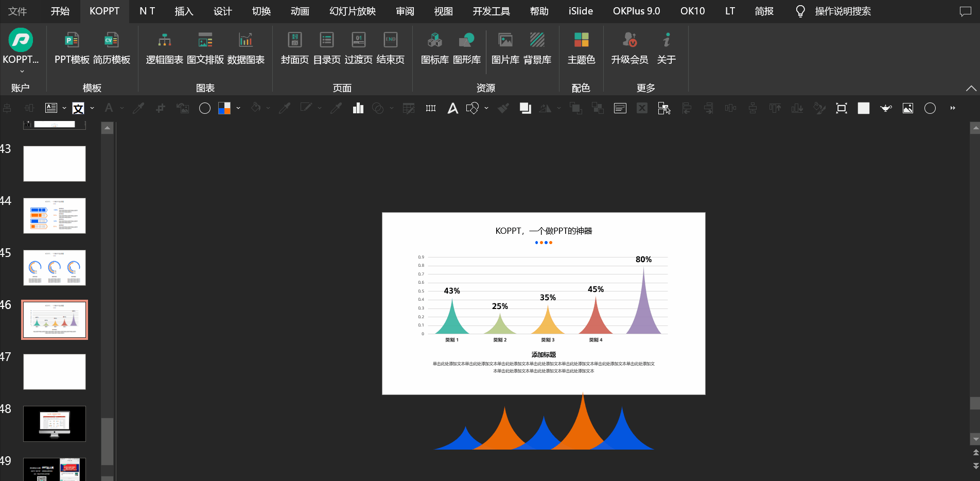Open the 背景库 background library
This screenshot has width=980, height=481.
pyautogui.click(x=537, y=47)
